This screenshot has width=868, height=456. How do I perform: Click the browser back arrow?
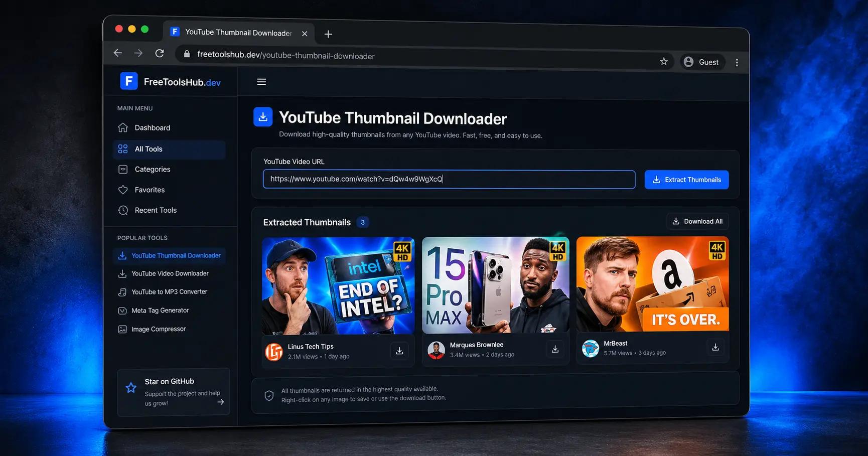coord(118,53)
